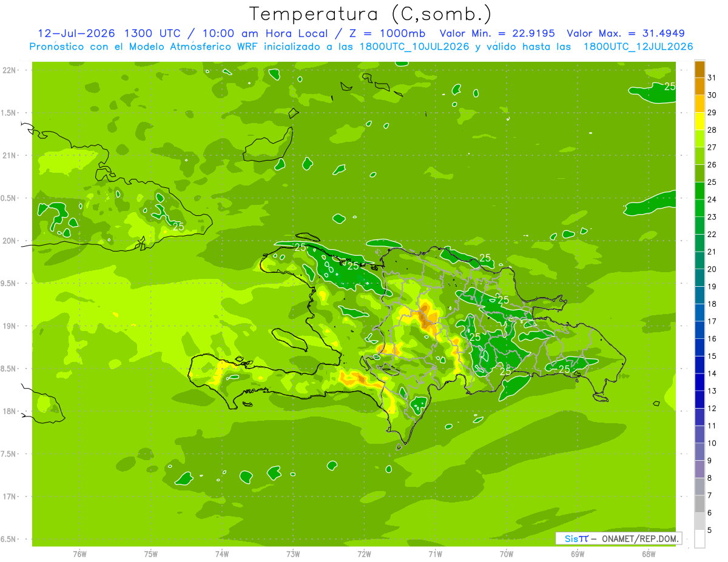Click legend swatch between 6 and 7
The width and height of the screenshot is (728, 562).
(x=699, y=504)
